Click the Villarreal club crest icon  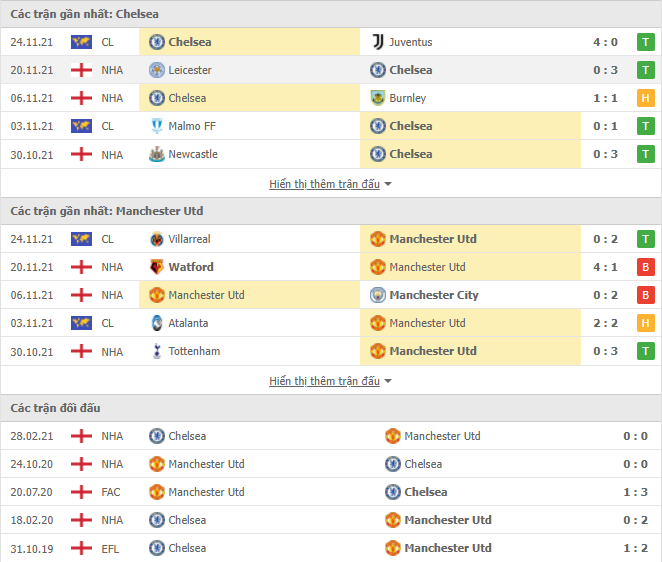(157, 239)
